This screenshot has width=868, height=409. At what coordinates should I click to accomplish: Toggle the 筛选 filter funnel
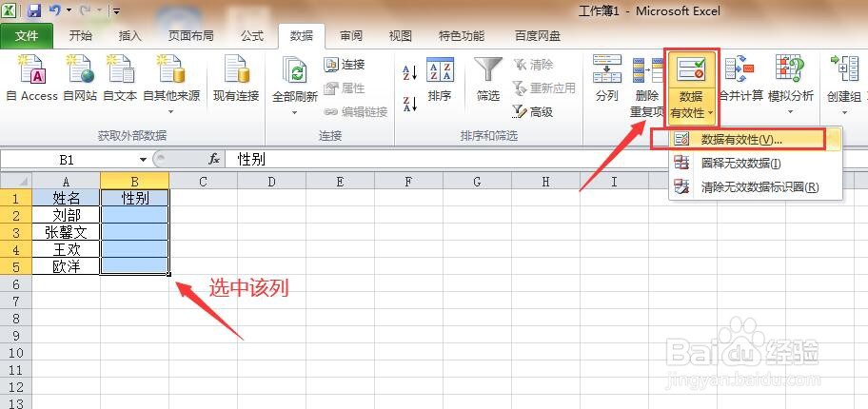pyautogui.click(x=487, y=79)
